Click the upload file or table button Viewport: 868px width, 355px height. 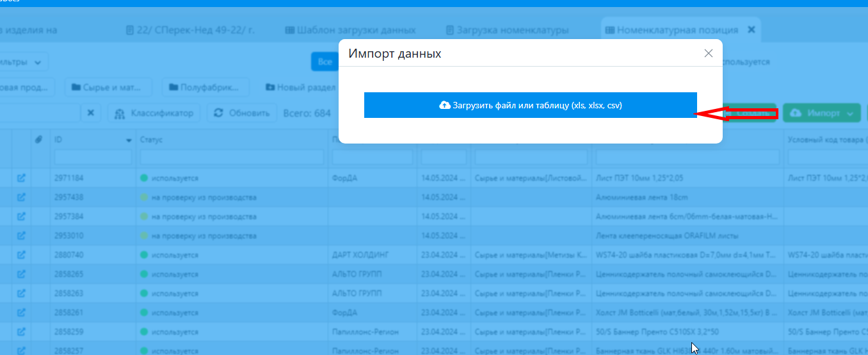click(530, 105)
